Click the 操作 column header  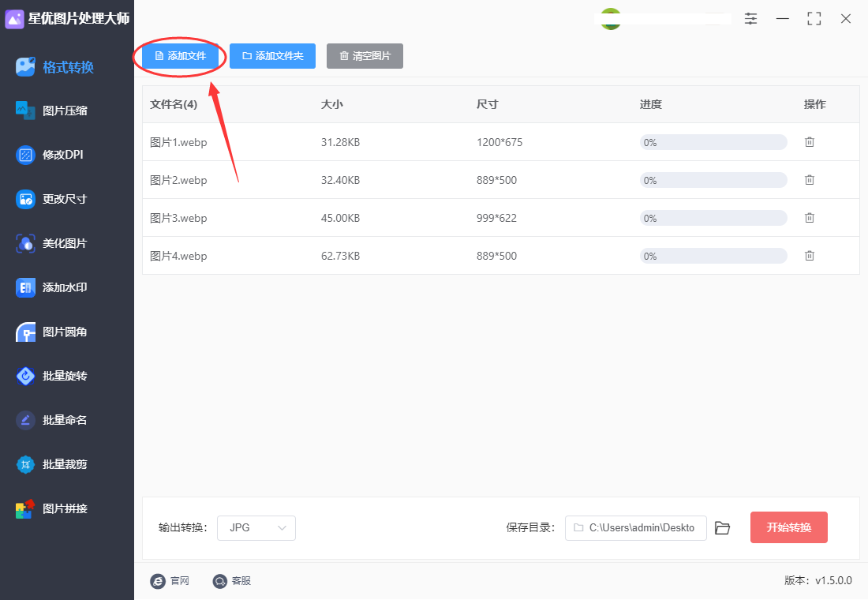coord(815,104)
